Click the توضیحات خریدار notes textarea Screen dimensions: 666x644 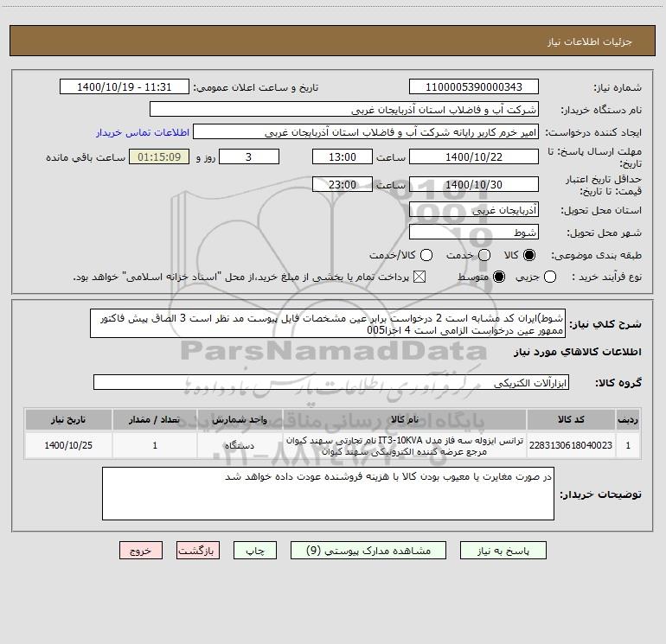point(328,494)
